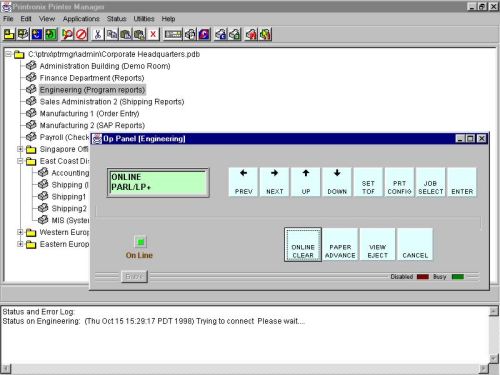Image resolution: width=500 pixels, height=375 pixels.
Task: Click PAPER ADVANCE button
Action: (340, 245)
